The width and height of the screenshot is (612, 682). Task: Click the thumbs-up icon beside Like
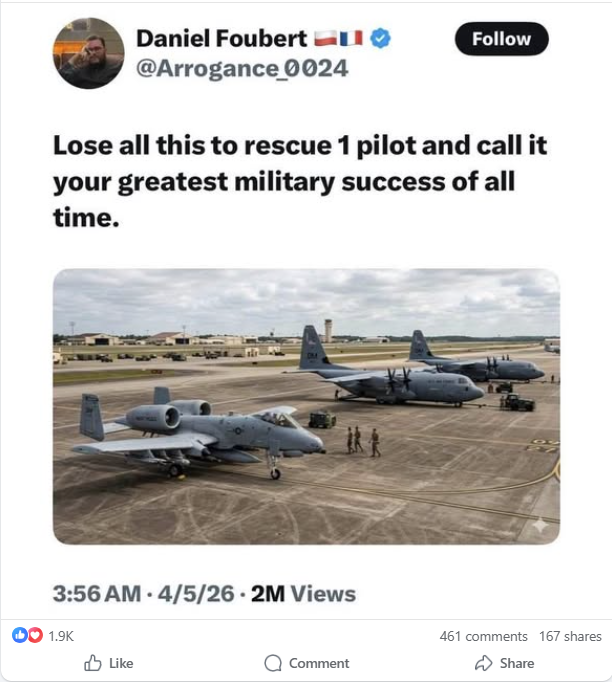(x=94, y=663)
